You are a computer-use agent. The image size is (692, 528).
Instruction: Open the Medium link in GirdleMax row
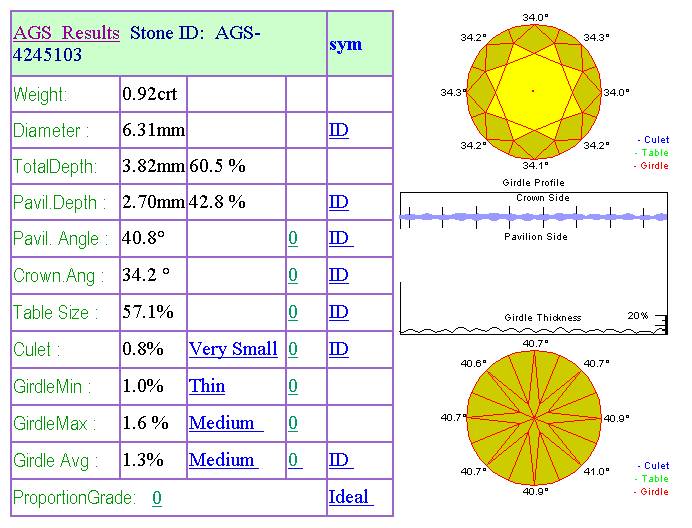click(x=226, y=423)
